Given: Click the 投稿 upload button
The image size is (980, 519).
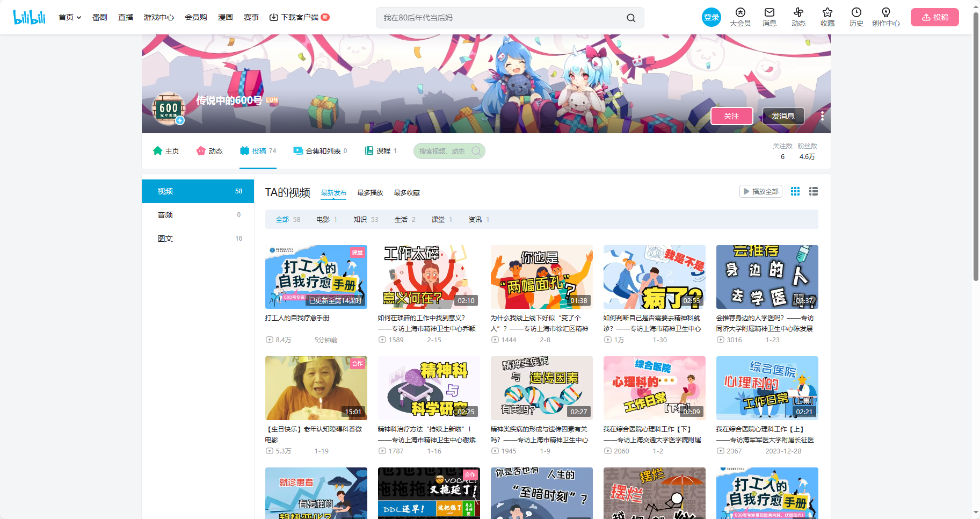Looking at the screenshot, I should pyautogui.click(x=934, y=17).
